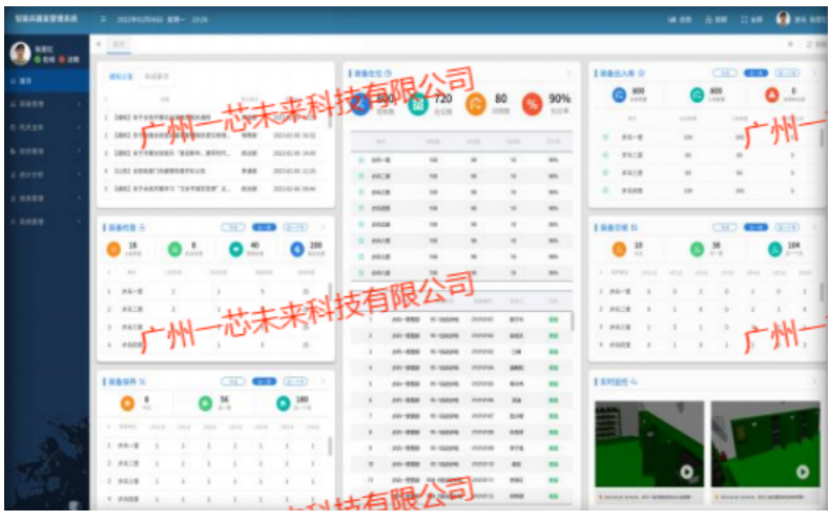Click the green circle icon beside the 56 value
Viewport: 831px width, 521px height.
[205, 403]
